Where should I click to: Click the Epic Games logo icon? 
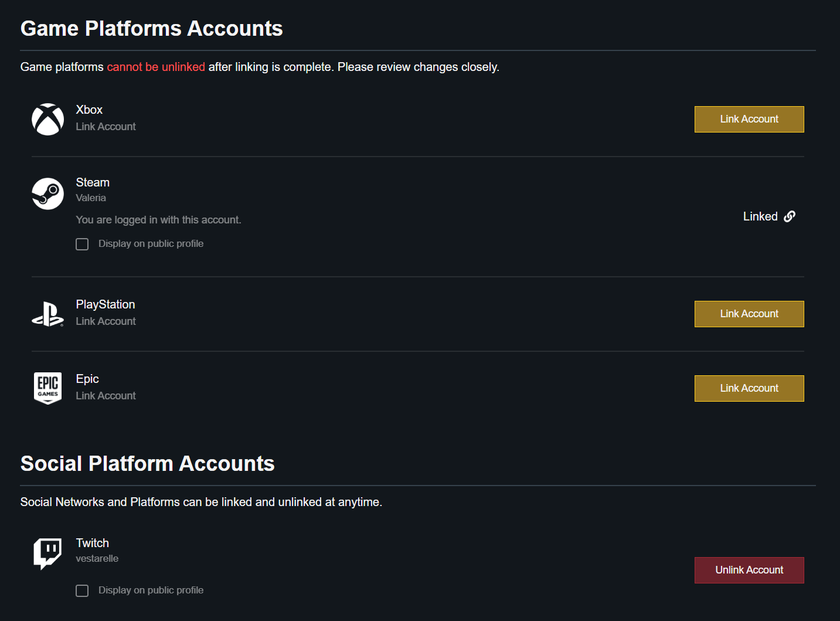click(47, 388)
